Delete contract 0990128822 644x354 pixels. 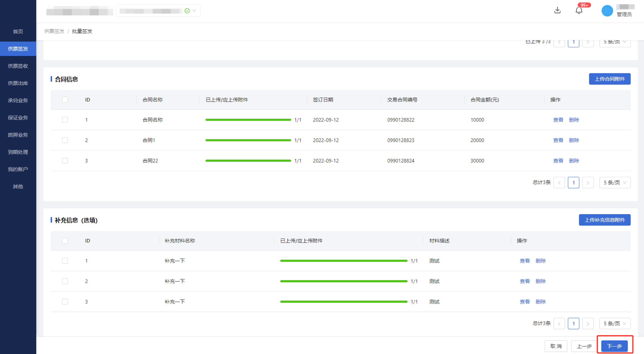point(574,120)
